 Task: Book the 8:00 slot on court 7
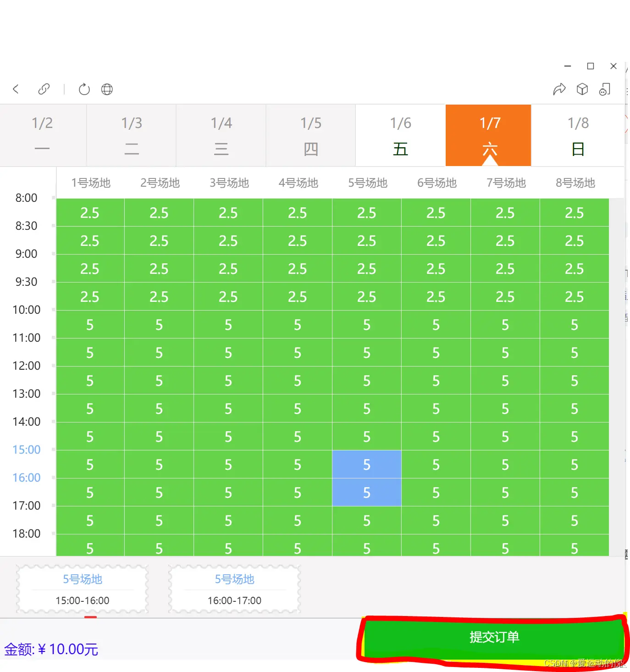tap(505, 213)
